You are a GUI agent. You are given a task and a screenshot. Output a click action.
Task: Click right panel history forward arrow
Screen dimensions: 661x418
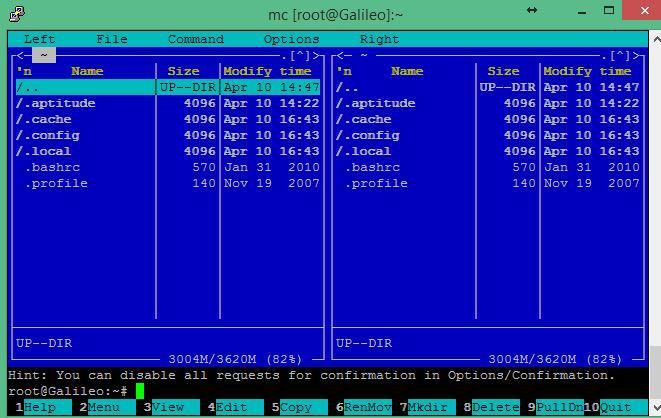[x=636, y=55]
